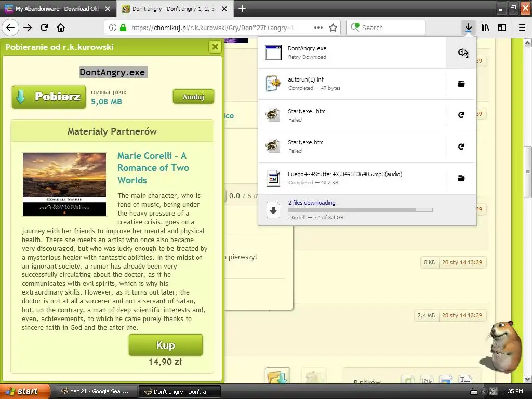The image size is (532, 399).
Task: Click the Fuego mp3 file icon
Action: (x=273, y=178)
